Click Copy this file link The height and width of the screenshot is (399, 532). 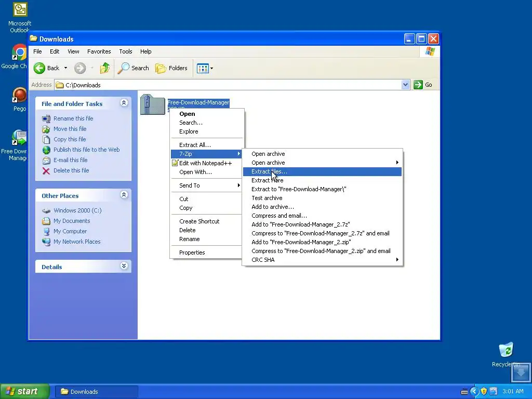point(70,139)
